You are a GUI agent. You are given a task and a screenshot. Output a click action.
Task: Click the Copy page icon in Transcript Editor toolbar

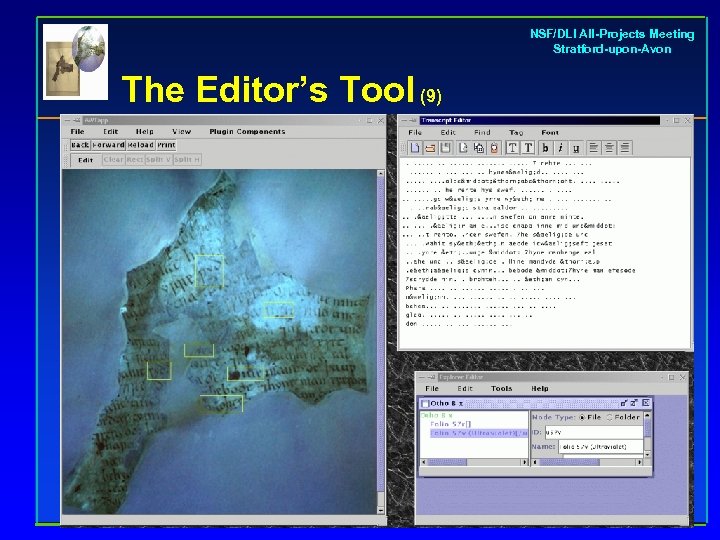pos(463,148)
